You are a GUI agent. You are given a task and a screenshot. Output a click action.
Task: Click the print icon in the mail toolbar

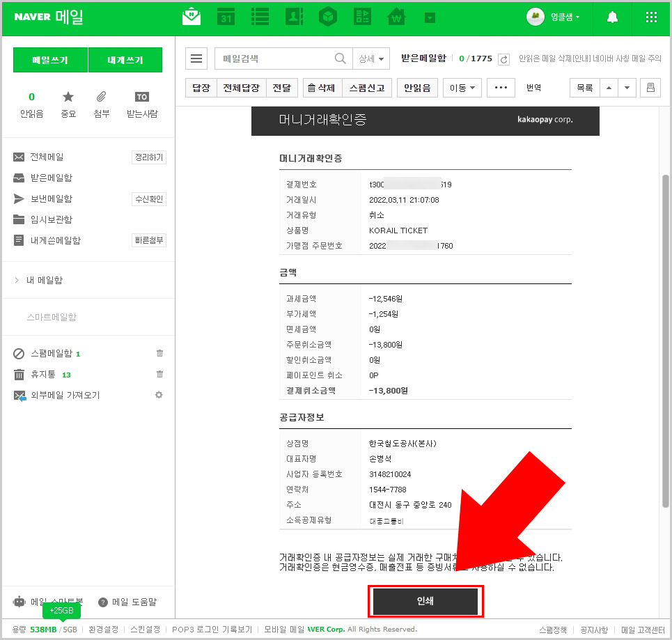[x=650, y=87]
